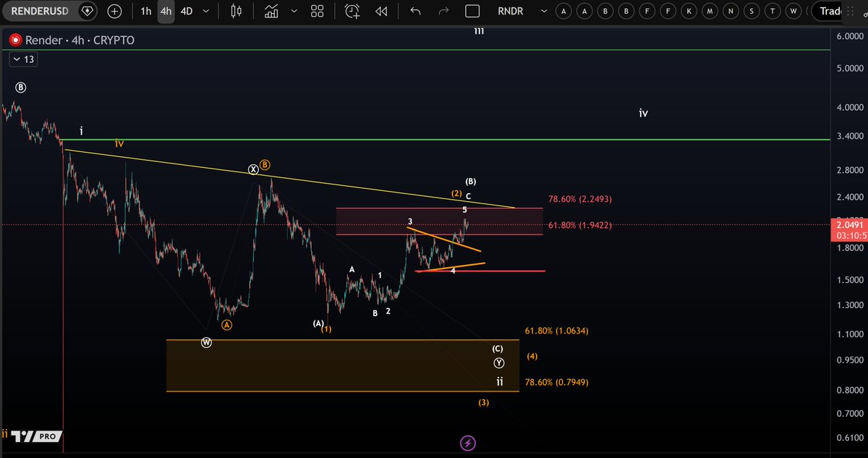Expand the RNDR layout dropdown chevron
This screenshot has width=868, height=458.
pyautogui.click(x=544, y=12)
